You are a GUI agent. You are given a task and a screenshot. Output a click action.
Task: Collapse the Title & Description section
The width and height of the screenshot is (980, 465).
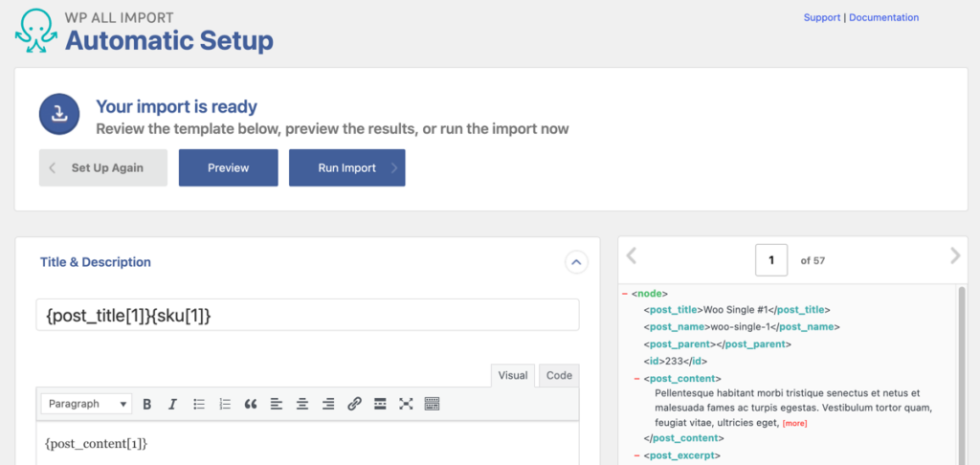(576, 262)
